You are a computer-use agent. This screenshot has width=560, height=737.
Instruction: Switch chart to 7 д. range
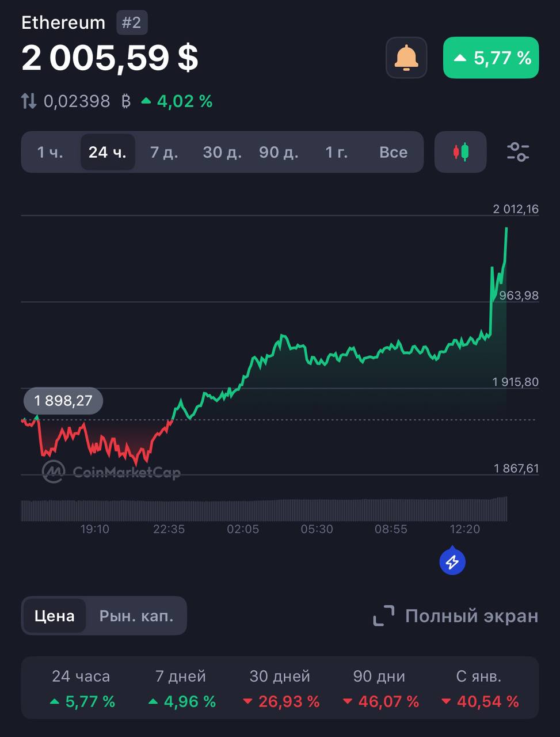tap(164, 152)
